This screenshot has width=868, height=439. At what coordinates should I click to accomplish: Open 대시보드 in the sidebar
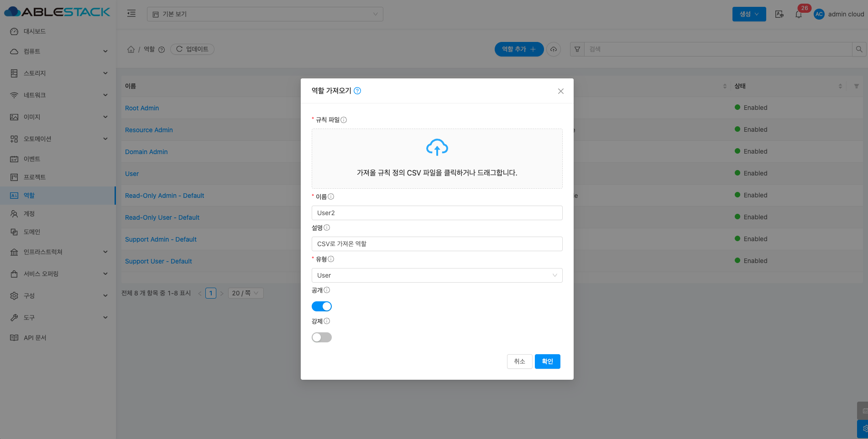[x=58, y=31]
